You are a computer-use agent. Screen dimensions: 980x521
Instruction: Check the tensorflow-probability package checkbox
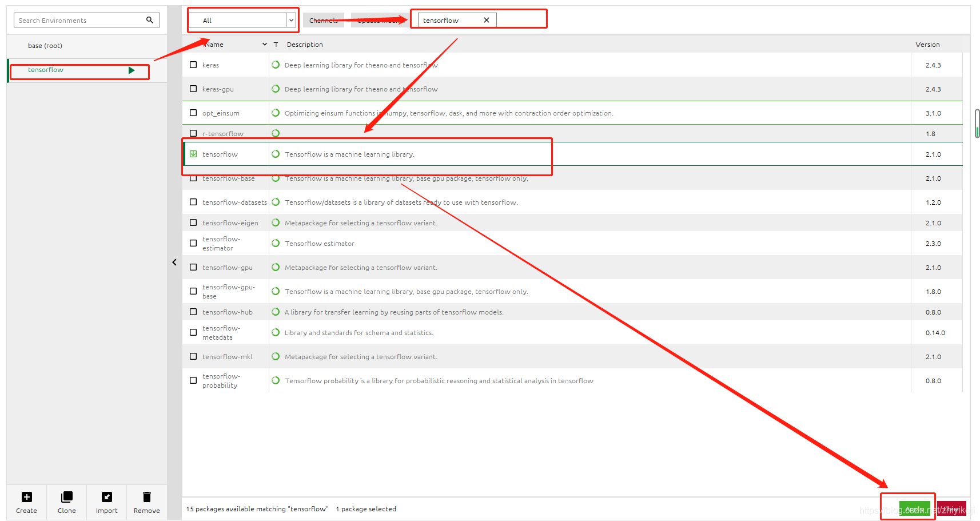(193, 380)
